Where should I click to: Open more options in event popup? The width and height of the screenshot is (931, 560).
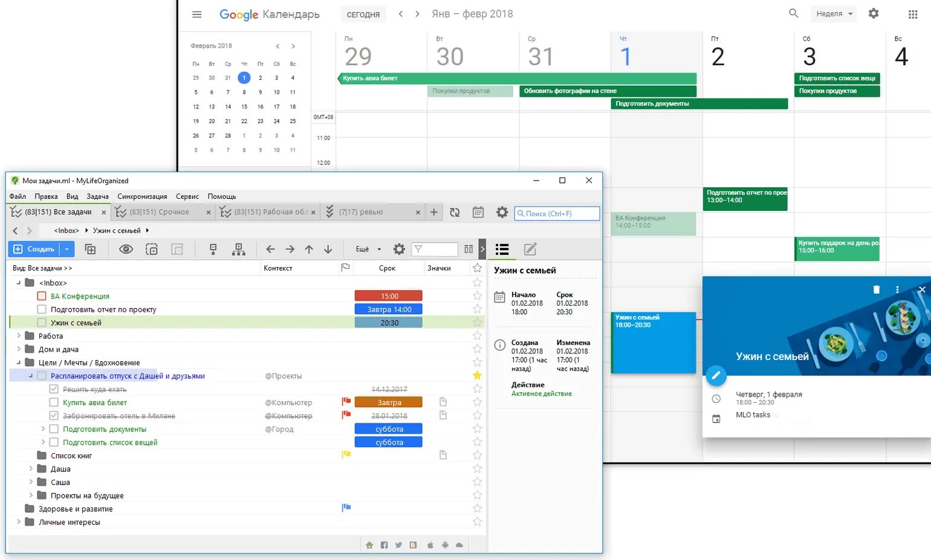pos(897,289)
